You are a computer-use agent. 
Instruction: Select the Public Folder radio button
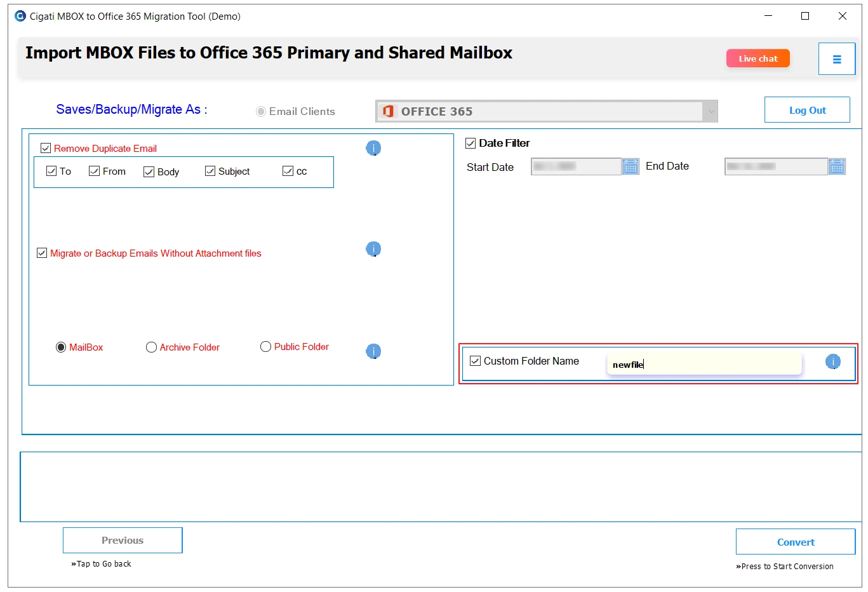(265, 346)
